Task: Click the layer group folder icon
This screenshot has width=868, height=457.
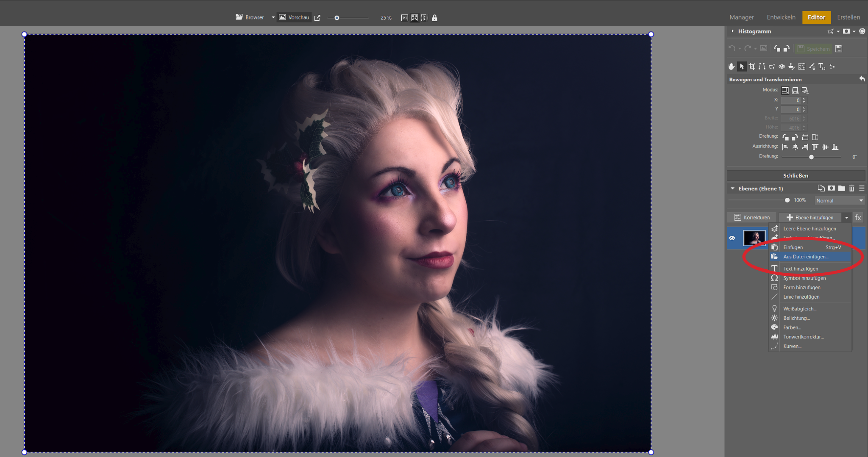Action: click(x=842, y=188)
